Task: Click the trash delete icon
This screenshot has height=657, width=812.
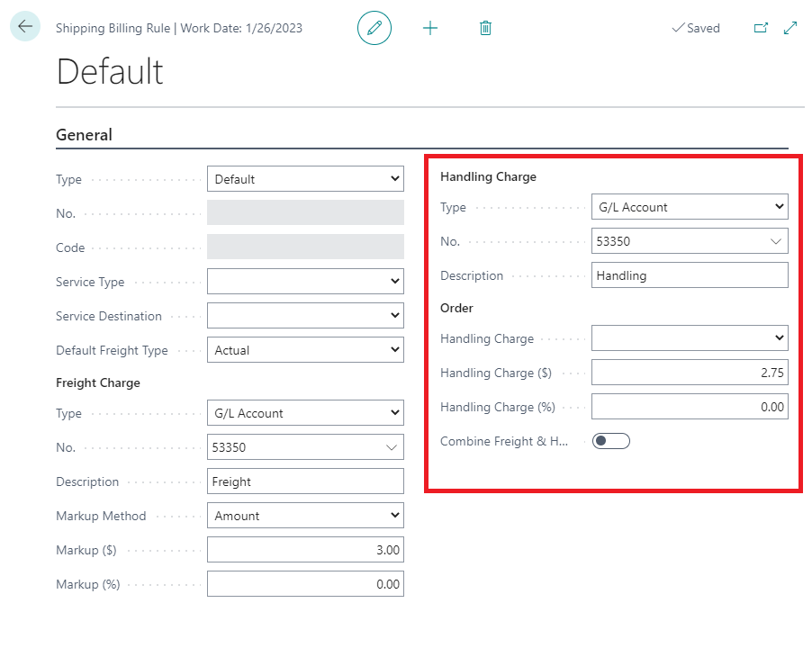Action: pos(485,28)
